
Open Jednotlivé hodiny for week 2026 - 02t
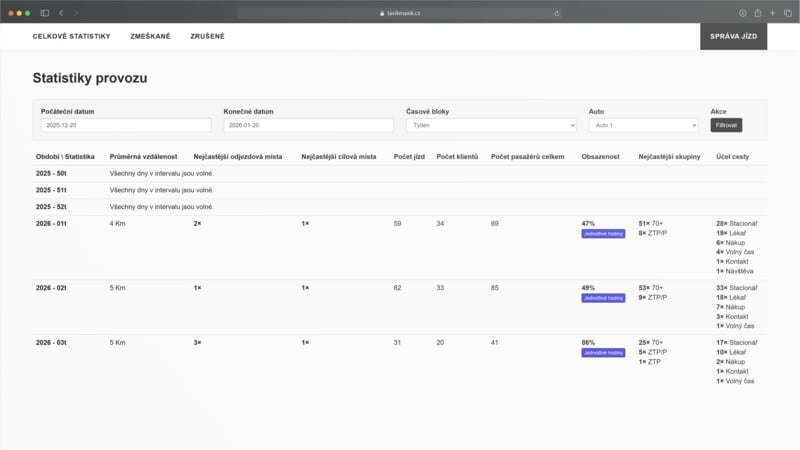point(603,298)
